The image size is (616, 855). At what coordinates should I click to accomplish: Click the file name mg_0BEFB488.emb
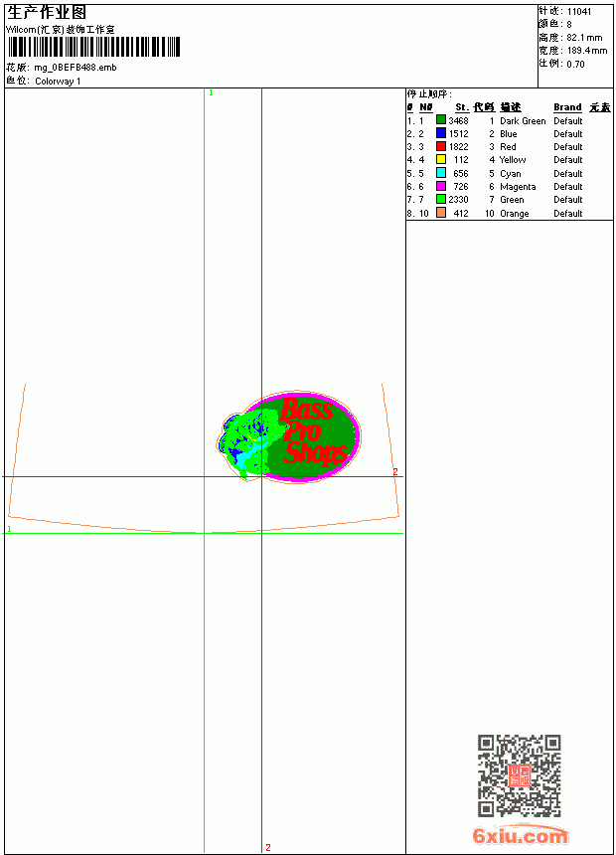(76, 68)
